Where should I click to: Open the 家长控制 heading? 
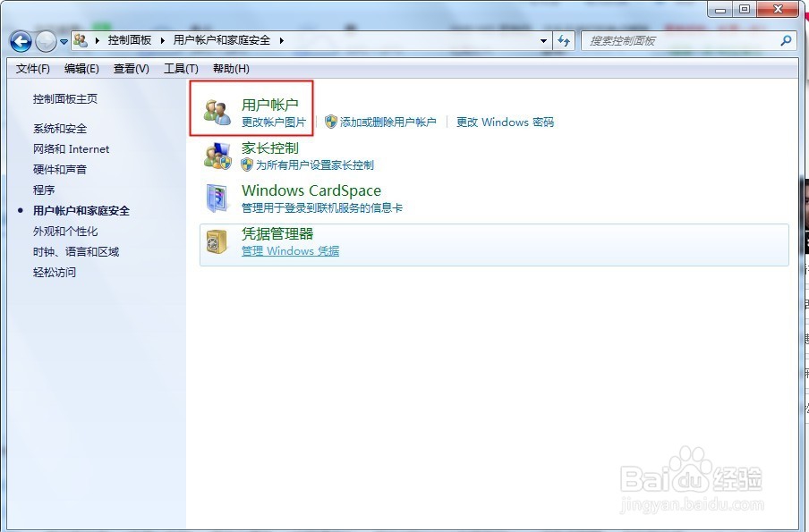[x=270, y=148]
